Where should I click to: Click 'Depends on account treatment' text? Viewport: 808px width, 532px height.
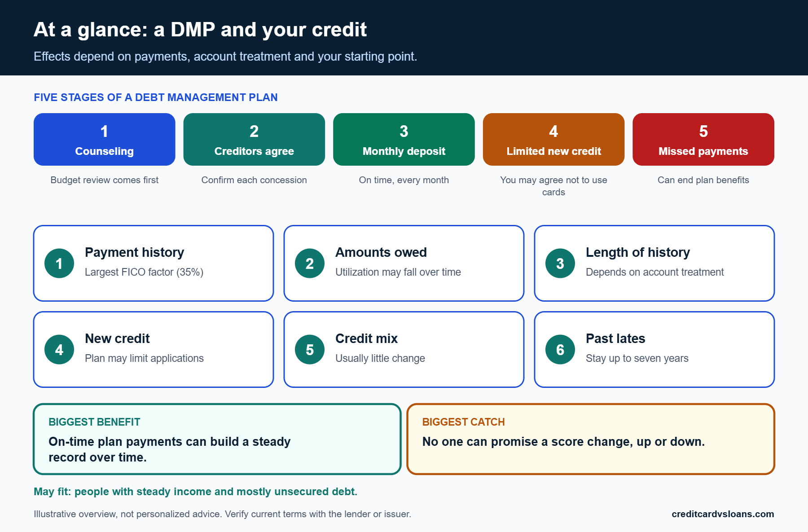tap(654, 272)
